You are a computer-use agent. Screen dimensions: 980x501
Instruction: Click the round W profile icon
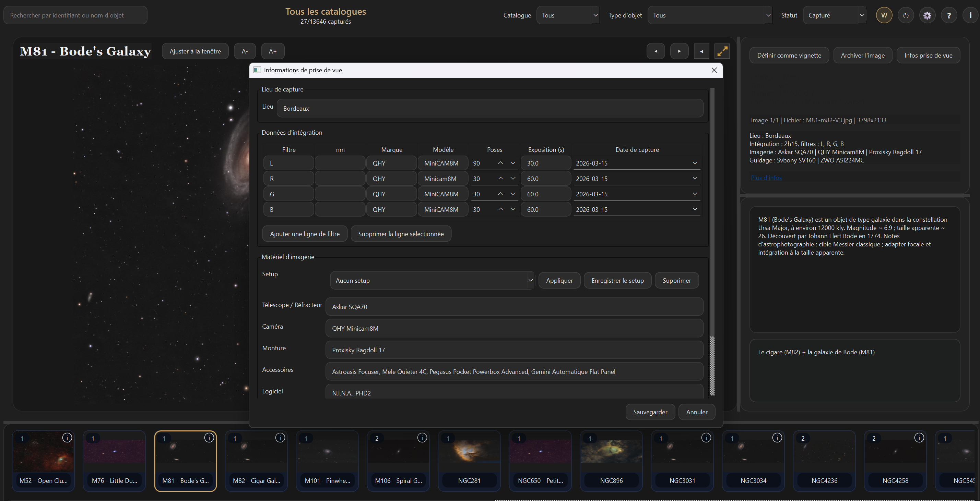coord(884,15)
